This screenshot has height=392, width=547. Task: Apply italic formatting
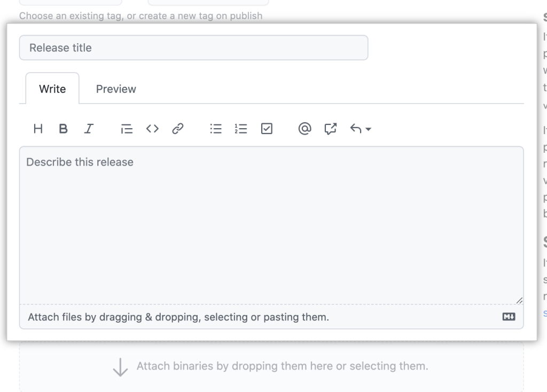tap(89, 129)
